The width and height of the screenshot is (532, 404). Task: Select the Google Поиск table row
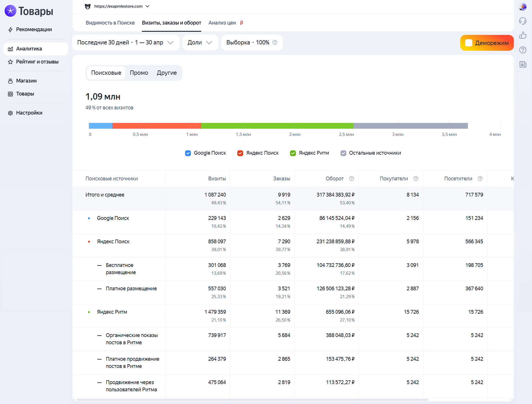click(x=293, y=222)
